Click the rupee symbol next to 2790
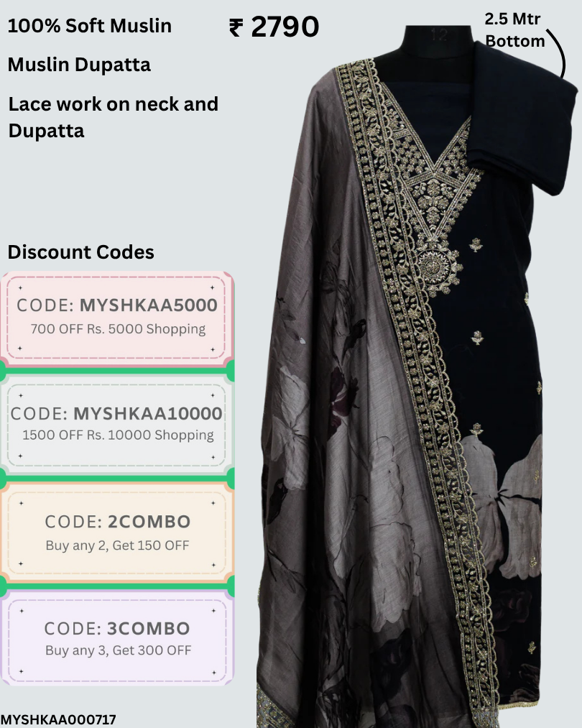Viewport: 582px width, 728px height. click(236, 27)
